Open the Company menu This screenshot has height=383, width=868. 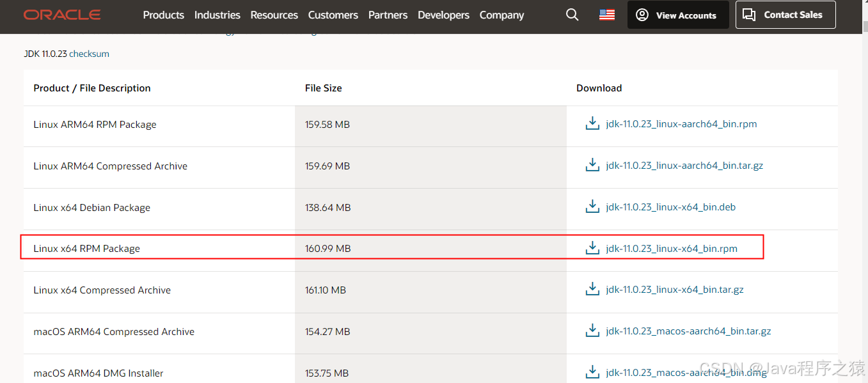click(502, 15)
